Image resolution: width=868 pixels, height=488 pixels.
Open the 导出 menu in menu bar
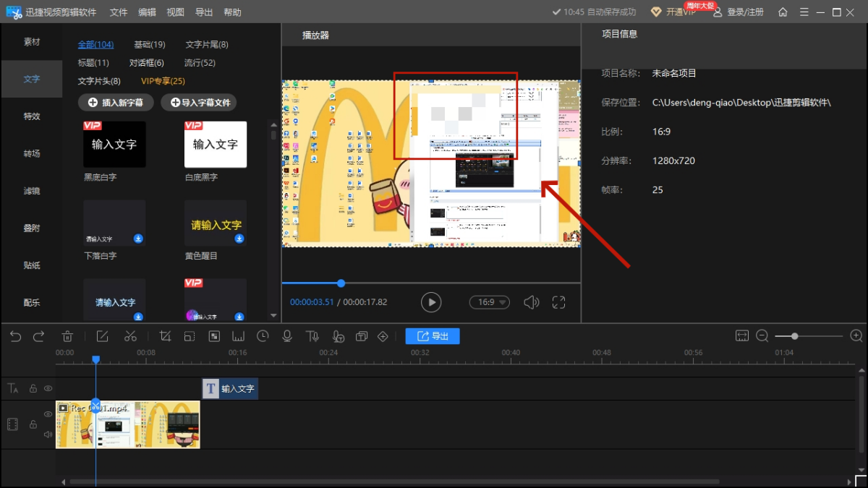[204, 12]
